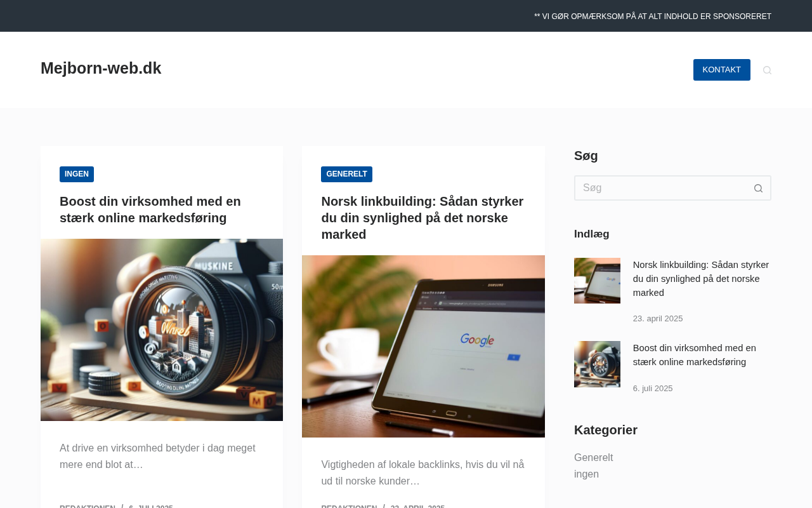Open the header search icon
The image size is (812, 508).
[767, 70]
